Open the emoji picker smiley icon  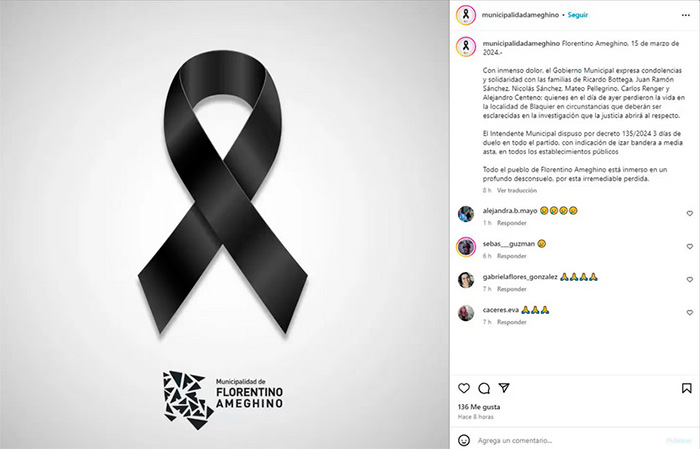coord(464,441)
